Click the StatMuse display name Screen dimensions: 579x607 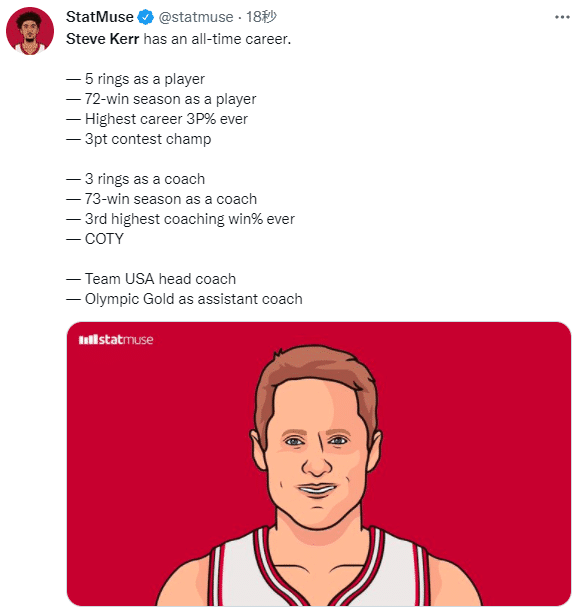pos(100,17)
